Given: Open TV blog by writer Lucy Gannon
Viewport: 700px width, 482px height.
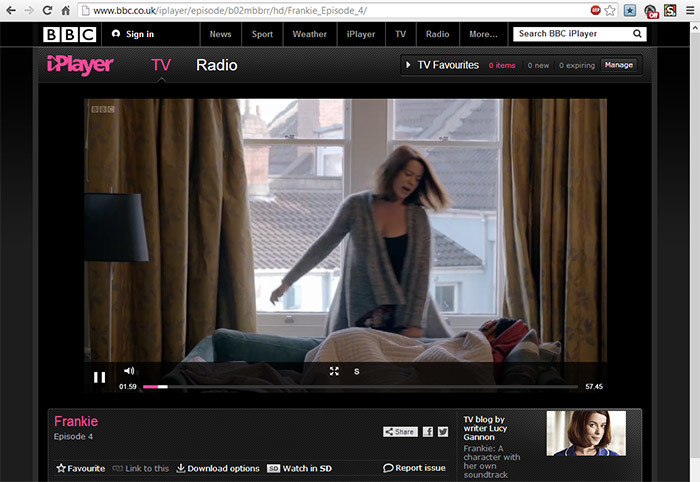Looking at the screenshot, I should [485, 428].
